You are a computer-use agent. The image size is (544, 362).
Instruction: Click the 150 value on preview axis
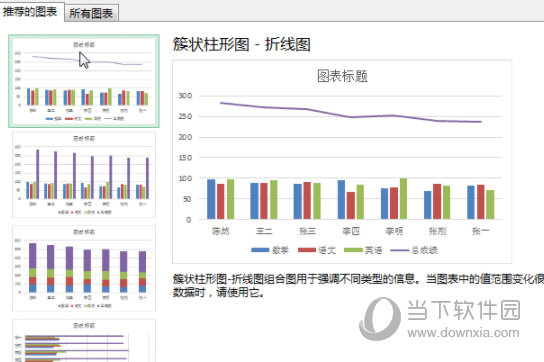click(185, 158)
